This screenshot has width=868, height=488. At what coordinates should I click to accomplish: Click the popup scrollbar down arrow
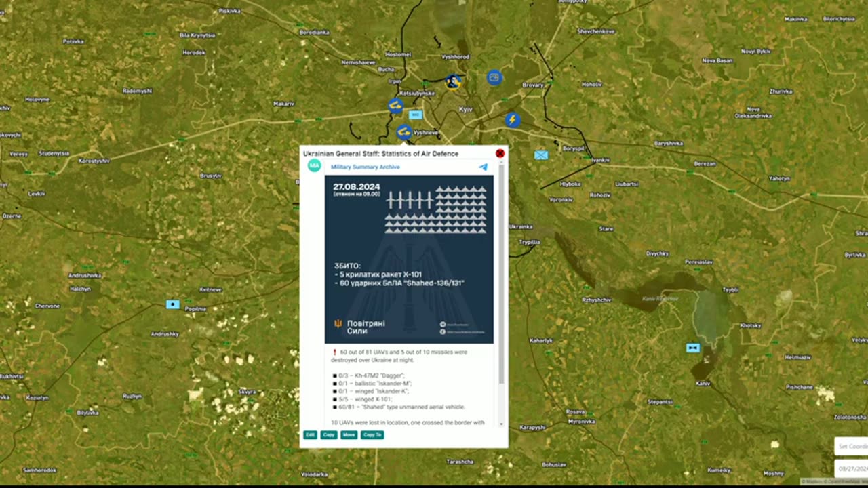pos(502,424)
